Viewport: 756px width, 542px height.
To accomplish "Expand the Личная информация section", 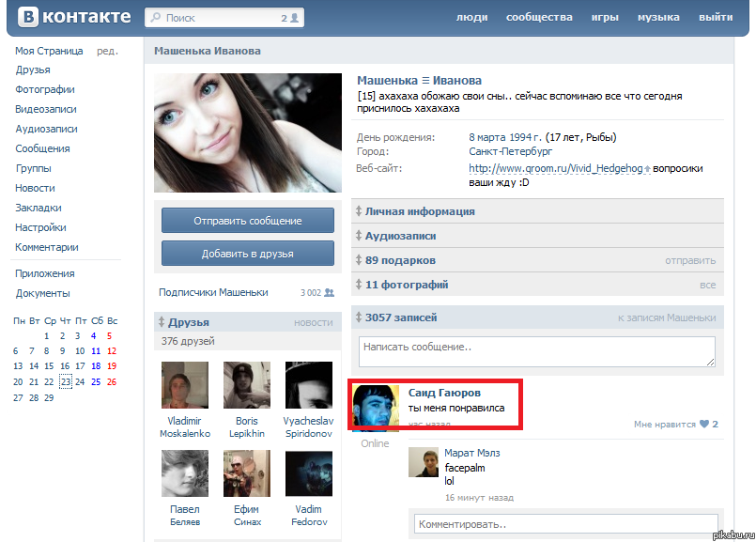I will [x=359, y=211].
